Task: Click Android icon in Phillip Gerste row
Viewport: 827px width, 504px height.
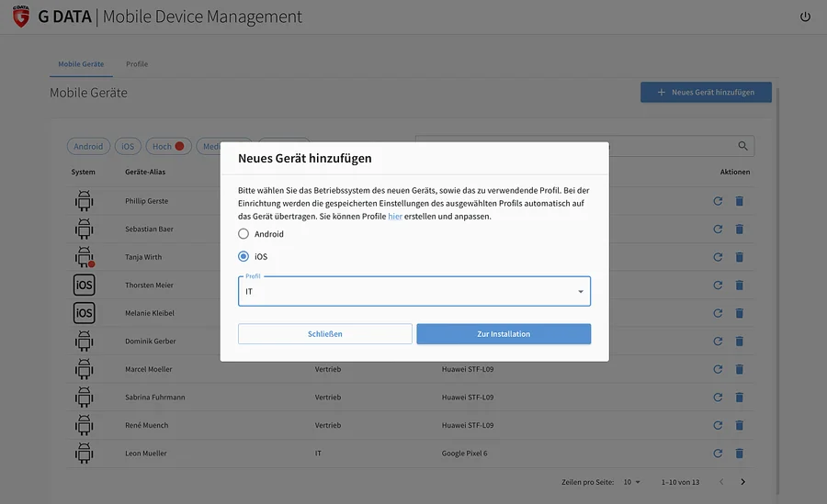Action: (x=84, y=201)
